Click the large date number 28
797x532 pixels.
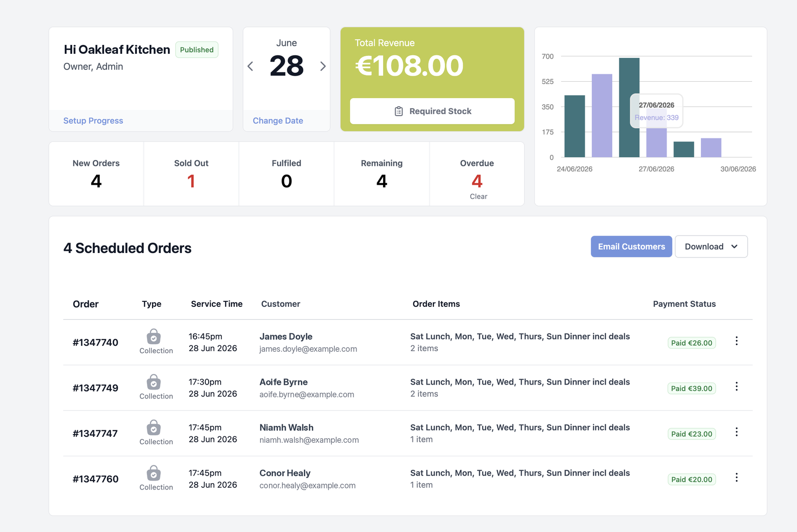click(x=286, y=66)
